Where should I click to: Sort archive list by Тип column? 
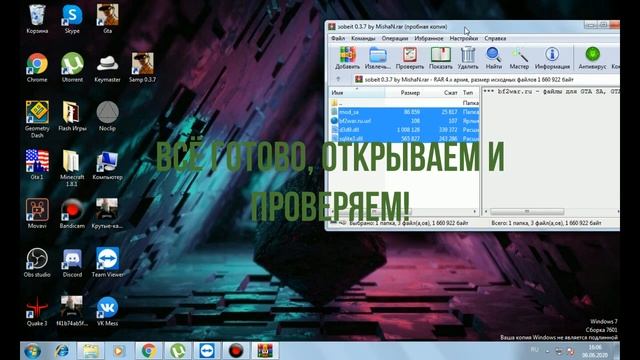[x=469, y=93]
